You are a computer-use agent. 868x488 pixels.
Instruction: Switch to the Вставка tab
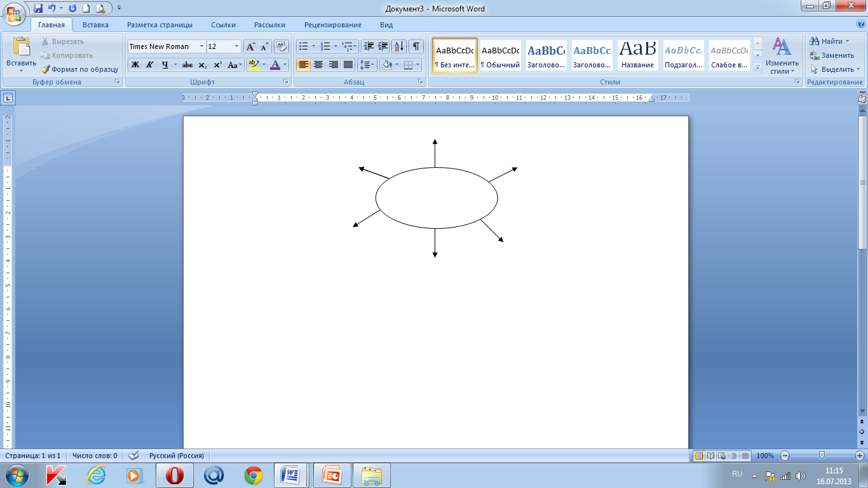[95, 25]
